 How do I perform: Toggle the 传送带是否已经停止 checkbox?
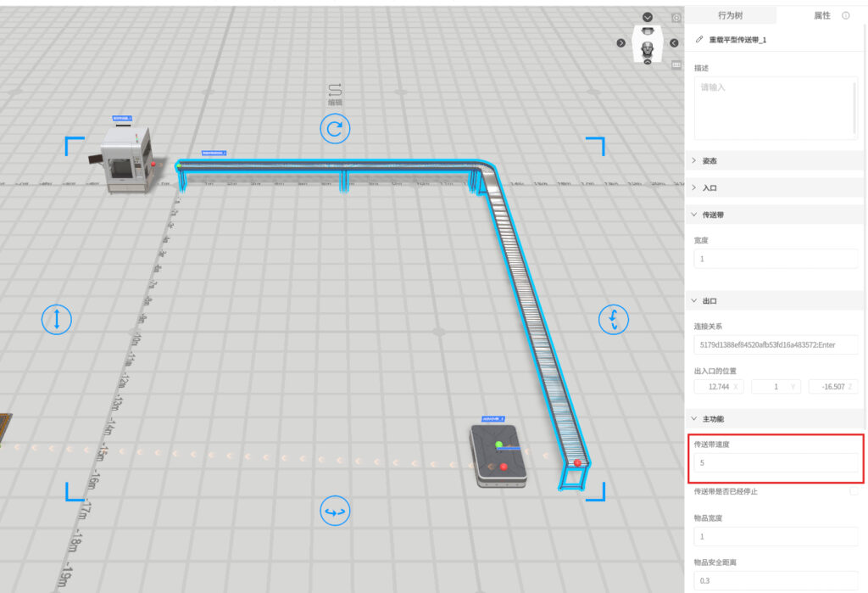click(854, 491)
